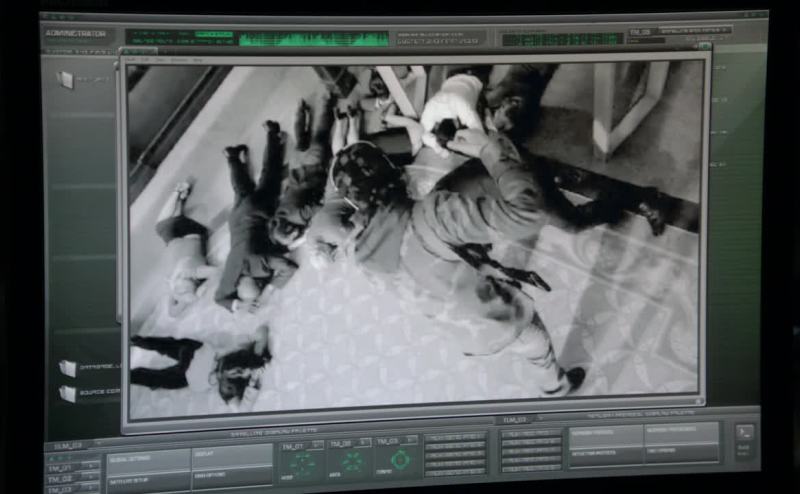Image resolution: width=800 pixels, height=494 pixels.
Task: Click the Administrator label in top-left corner
Action: [75, 33]
